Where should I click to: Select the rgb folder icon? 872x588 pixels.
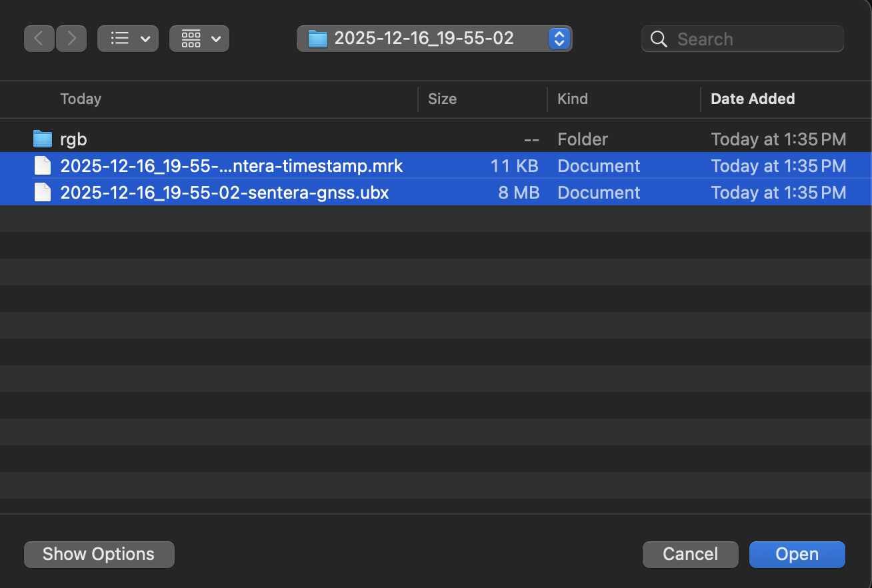(x=43, y=139)
